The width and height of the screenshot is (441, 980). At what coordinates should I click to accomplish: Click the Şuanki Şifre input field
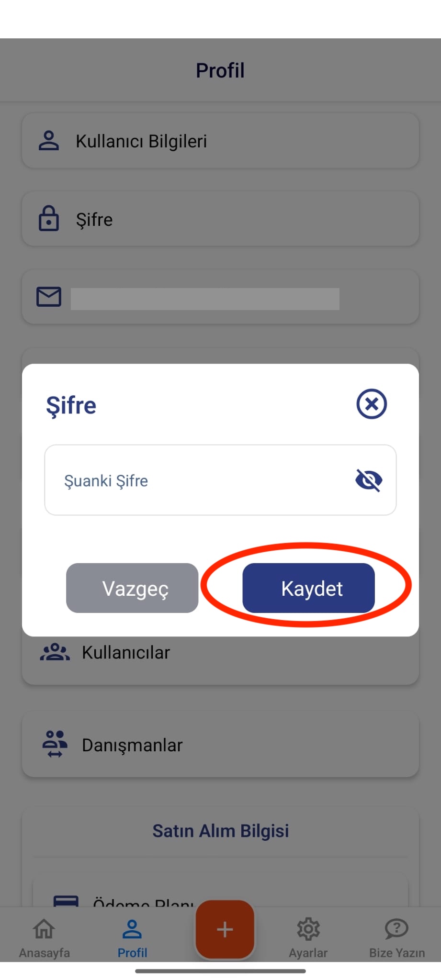point(220,480)
